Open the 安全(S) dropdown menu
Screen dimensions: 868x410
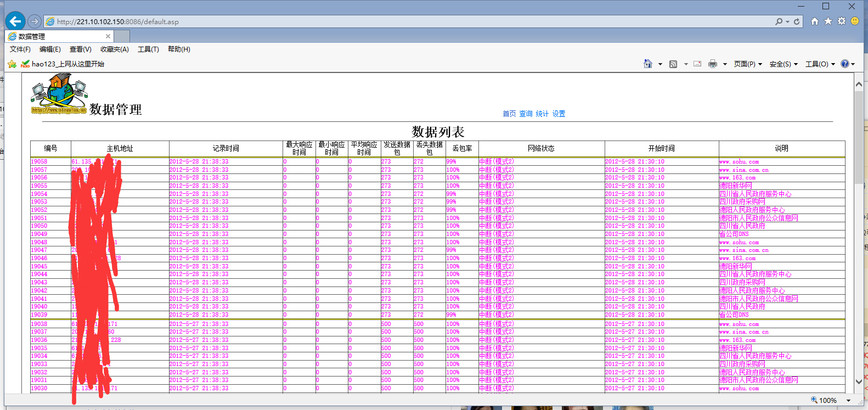[784, 64]
